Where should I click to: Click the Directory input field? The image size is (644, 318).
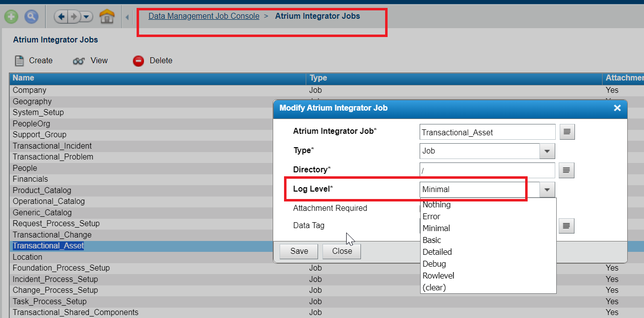[x=488, y=170]
